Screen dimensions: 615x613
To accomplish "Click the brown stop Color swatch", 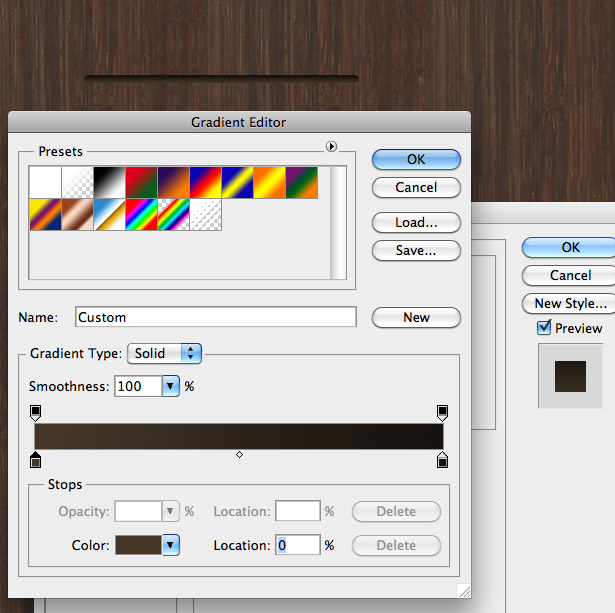I will [x=138, y=545].
